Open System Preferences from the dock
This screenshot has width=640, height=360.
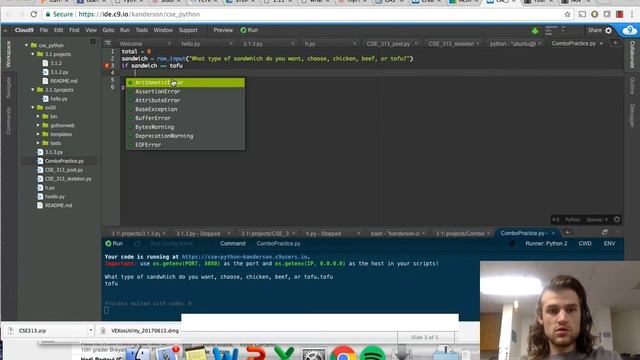tap(313, 354)
